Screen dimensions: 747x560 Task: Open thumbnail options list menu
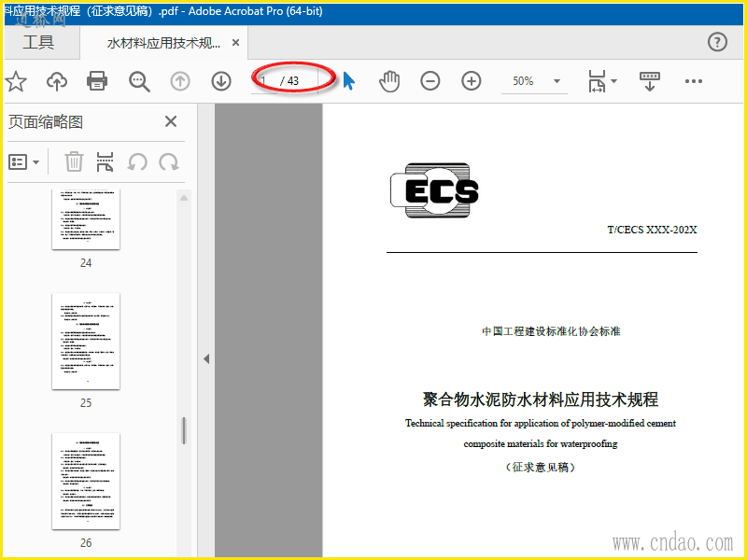24,162
